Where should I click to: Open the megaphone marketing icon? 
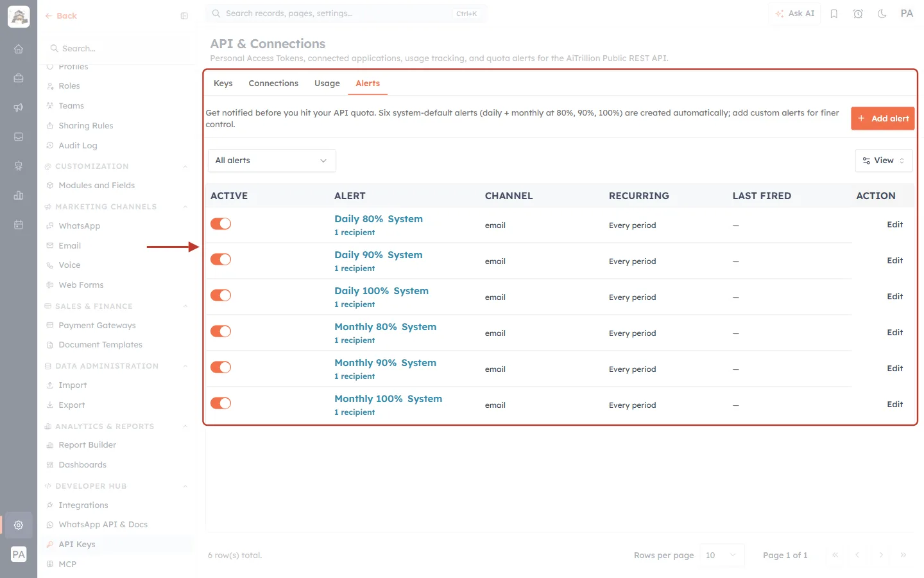click(x=19, y=107)
